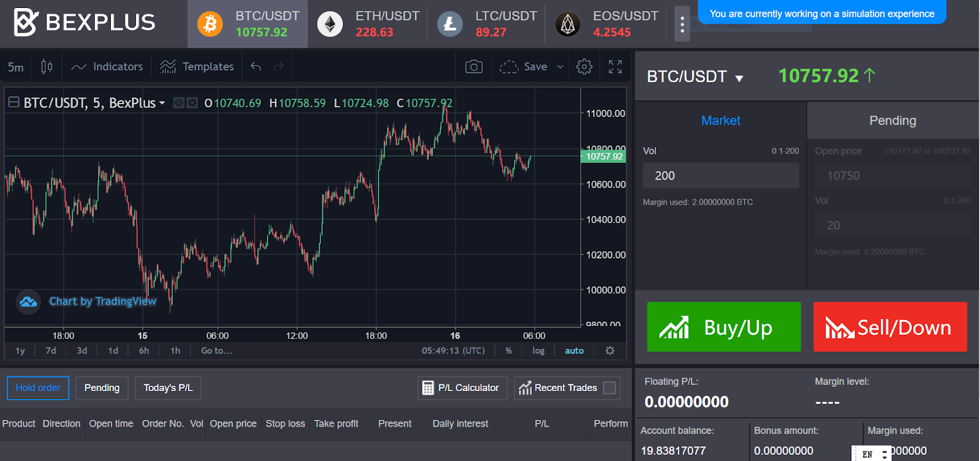The width and height of the screenshot is (980, 461).
Task: Click the Open price column header
Action: pos(233,424)
